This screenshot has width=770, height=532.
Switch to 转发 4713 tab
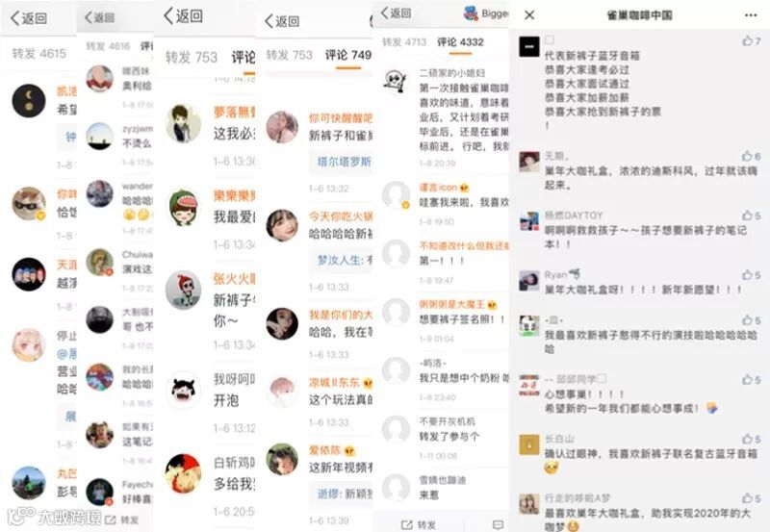click(x=404, y=42)
